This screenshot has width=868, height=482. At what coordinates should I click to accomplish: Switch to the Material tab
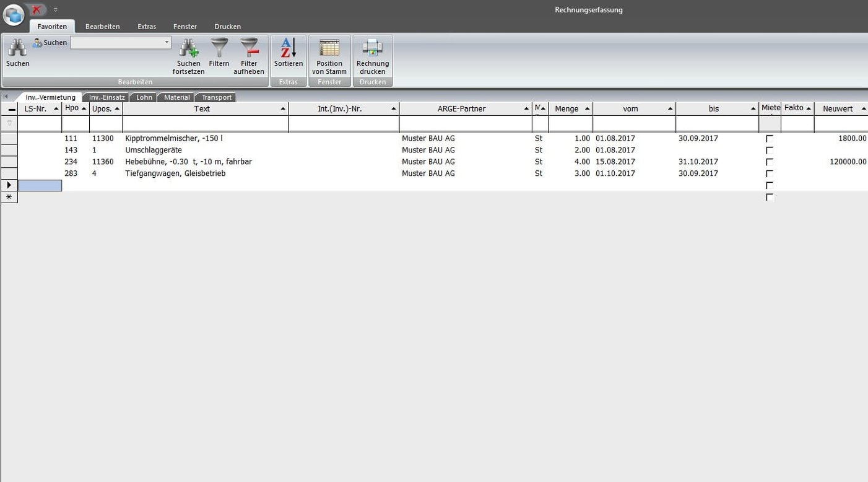tap(177, 97)
